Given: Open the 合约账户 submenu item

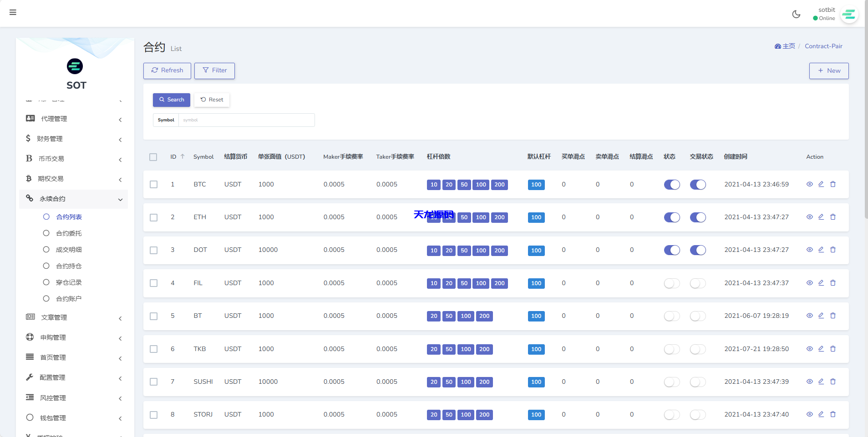Looking at the screenshot, I should pyautogui.click(x=69, y=299).
